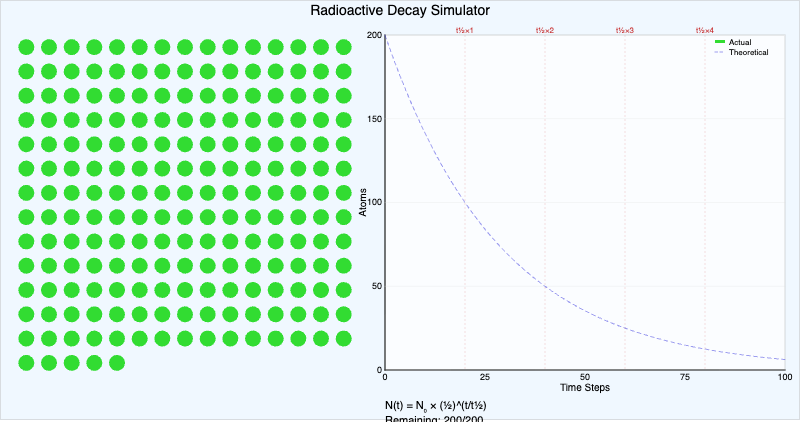Select the t½×4 half-life marker
800x422 pixels.
tap(705, 31)
